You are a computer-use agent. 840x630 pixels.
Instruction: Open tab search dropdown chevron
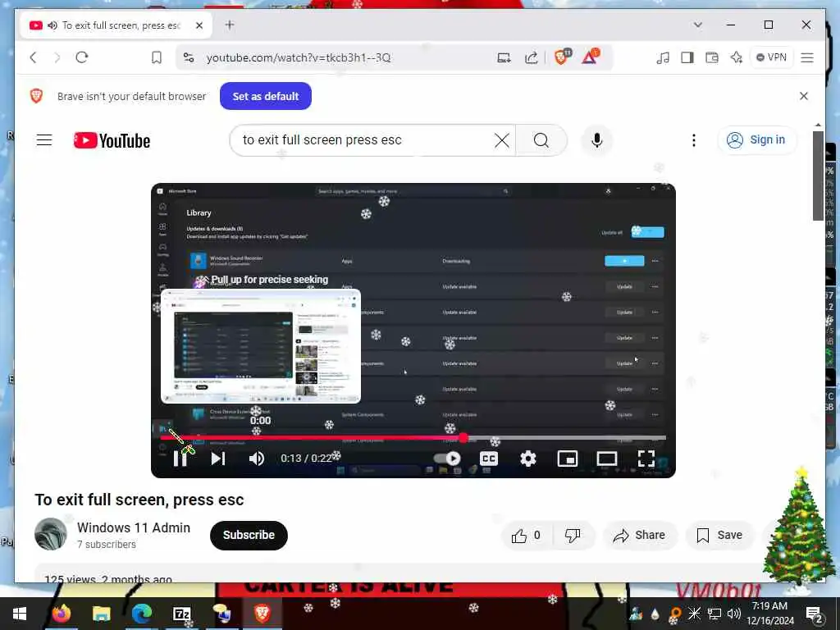tap(697, 25)
